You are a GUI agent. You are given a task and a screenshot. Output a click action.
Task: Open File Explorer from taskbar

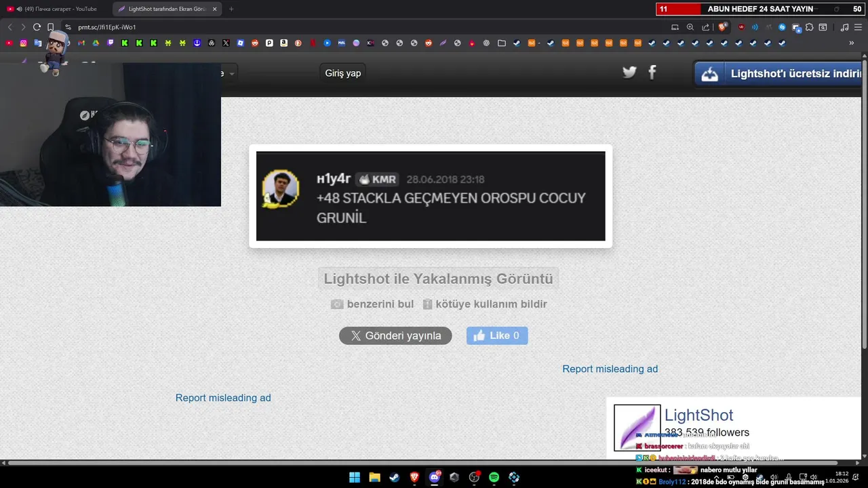click(x=374, y=477)
